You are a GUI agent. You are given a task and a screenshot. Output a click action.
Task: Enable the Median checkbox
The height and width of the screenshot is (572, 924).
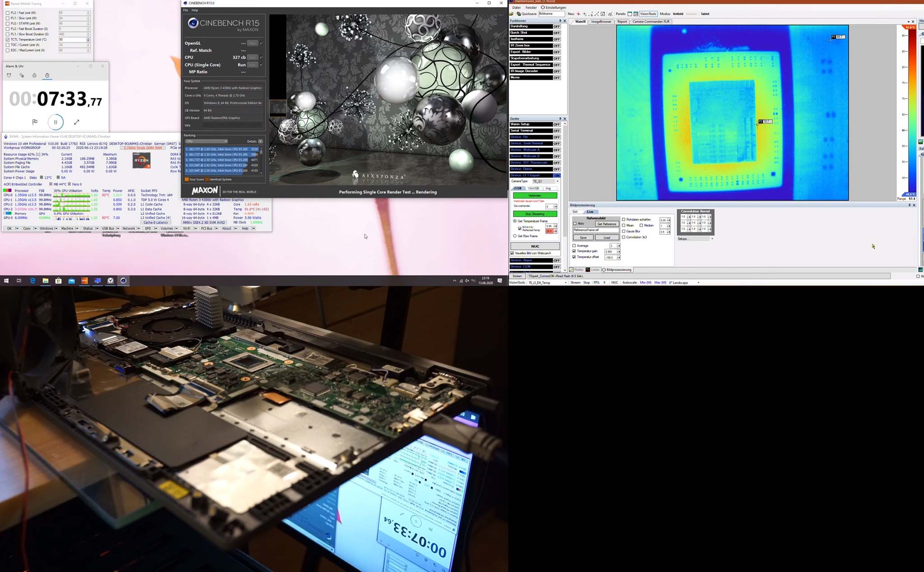(641, 225)
